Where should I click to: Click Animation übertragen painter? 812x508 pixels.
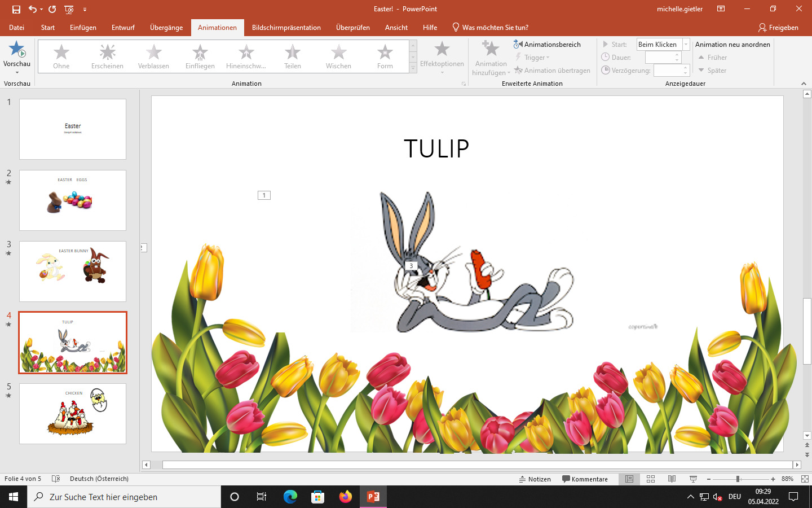click(552, 71)
